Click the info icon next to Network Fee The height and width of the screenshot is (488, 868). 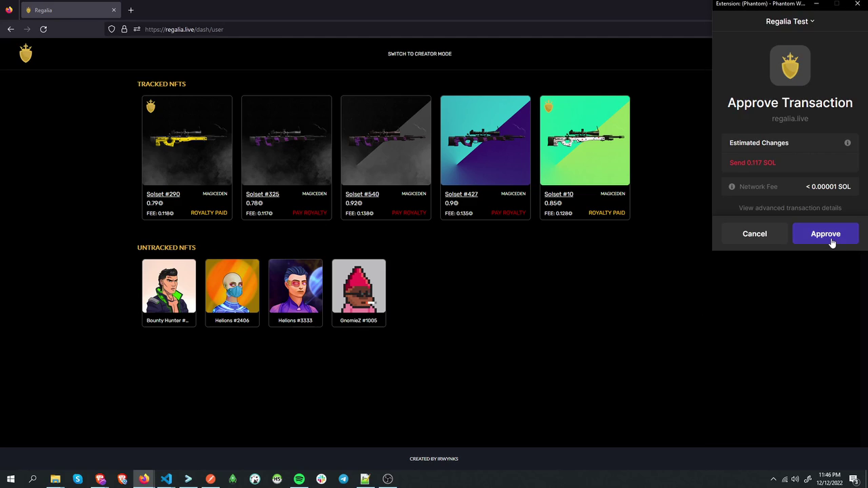coord(732,186)
